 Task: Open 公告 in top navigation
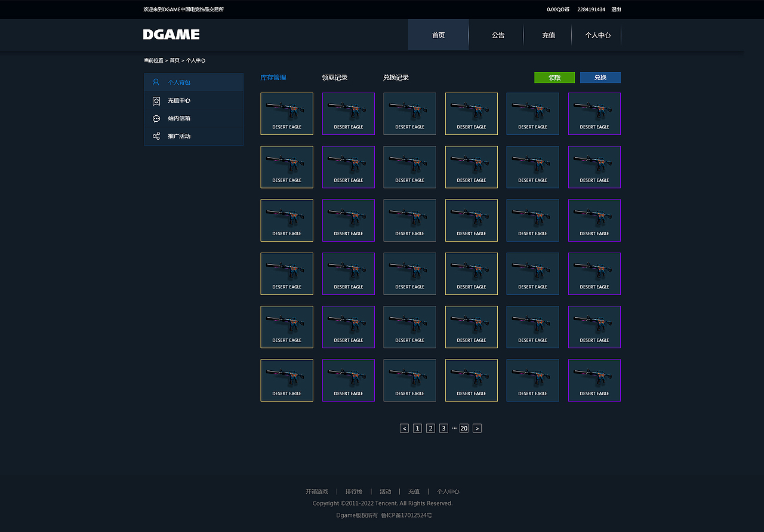[498, 35]
